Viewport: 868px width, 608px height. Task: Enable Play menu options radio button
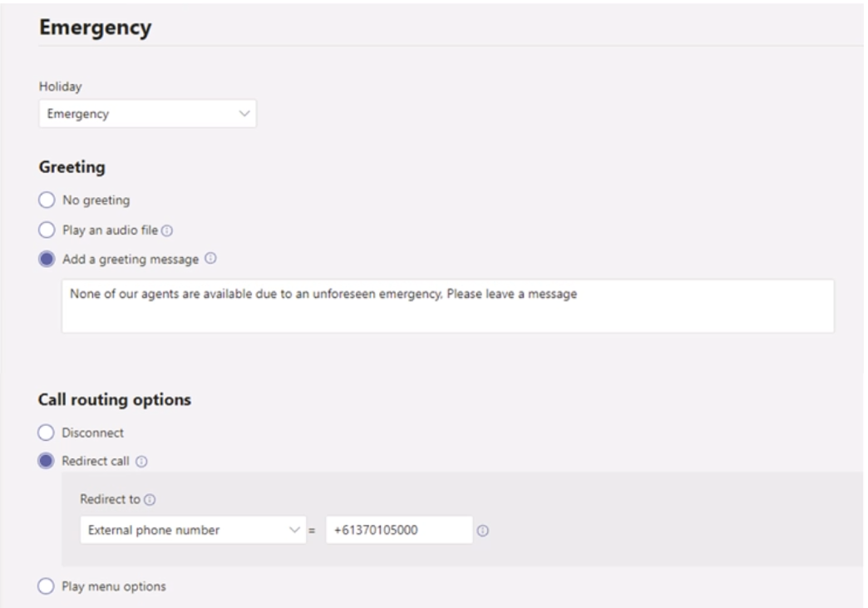click(47, 586)
